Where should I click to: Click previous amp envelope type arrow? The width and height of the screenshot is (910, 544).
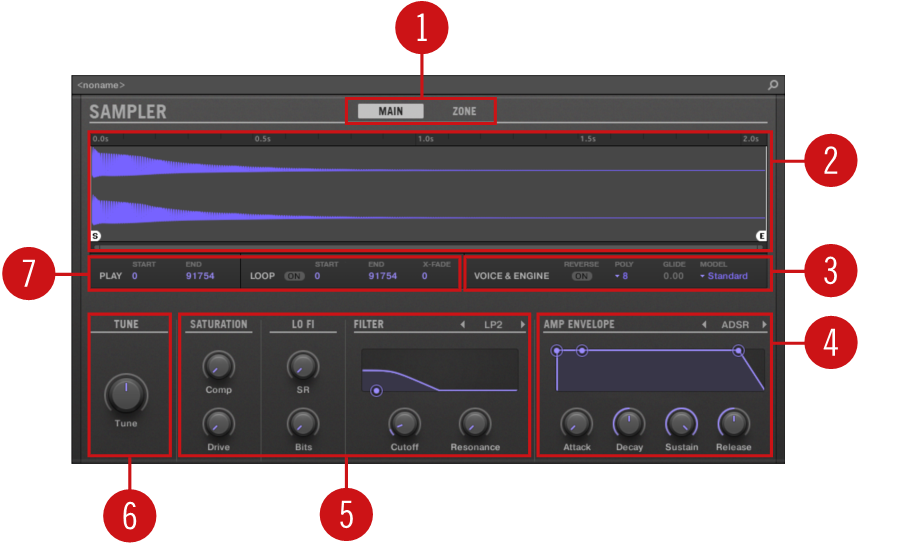coord(704,325)
